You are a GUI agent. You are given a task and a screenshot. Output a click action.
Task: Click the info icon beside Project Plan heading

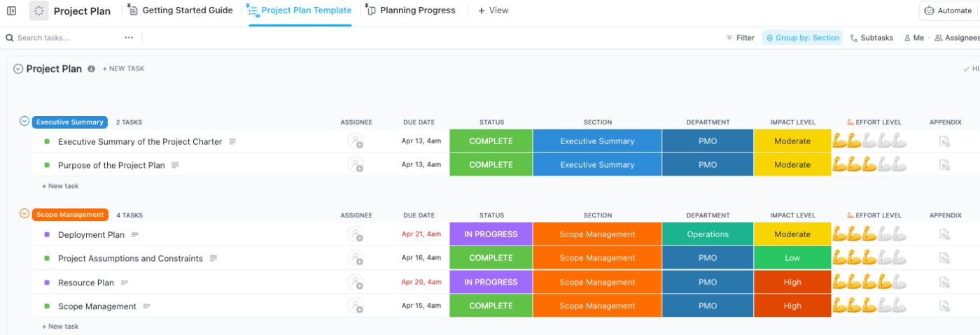(92, 69)
